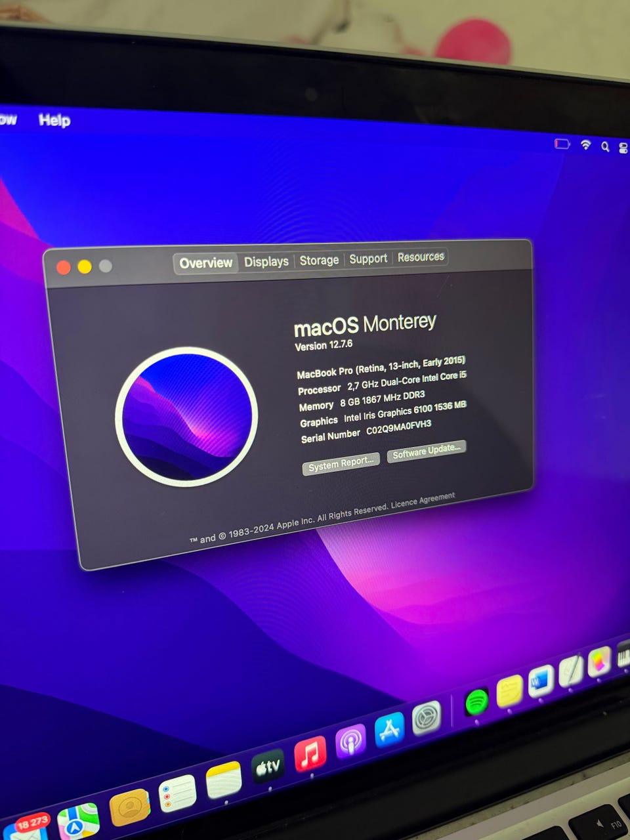
Task: Select the Overview tab
Action: click(x=206, y=263)
